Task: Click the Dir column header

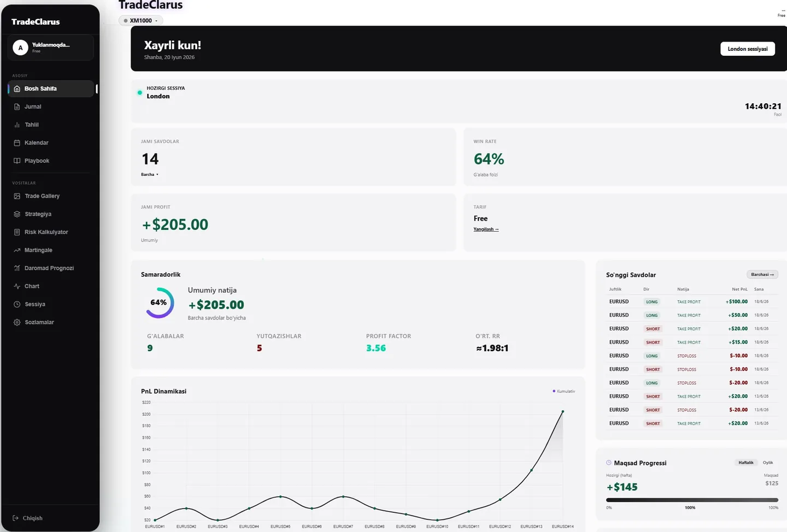Action: (646, 289)
